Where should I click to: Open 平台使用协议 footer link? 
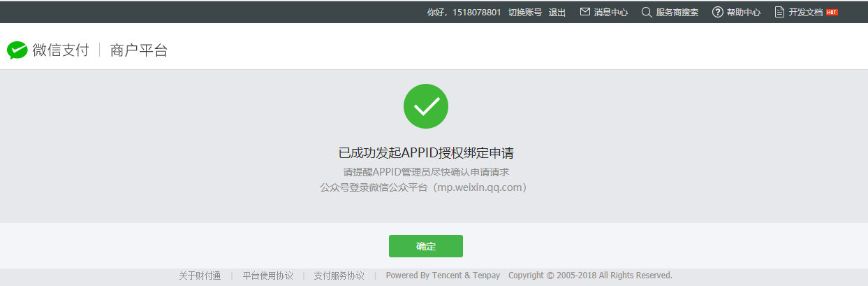click(x=268, y=276)
